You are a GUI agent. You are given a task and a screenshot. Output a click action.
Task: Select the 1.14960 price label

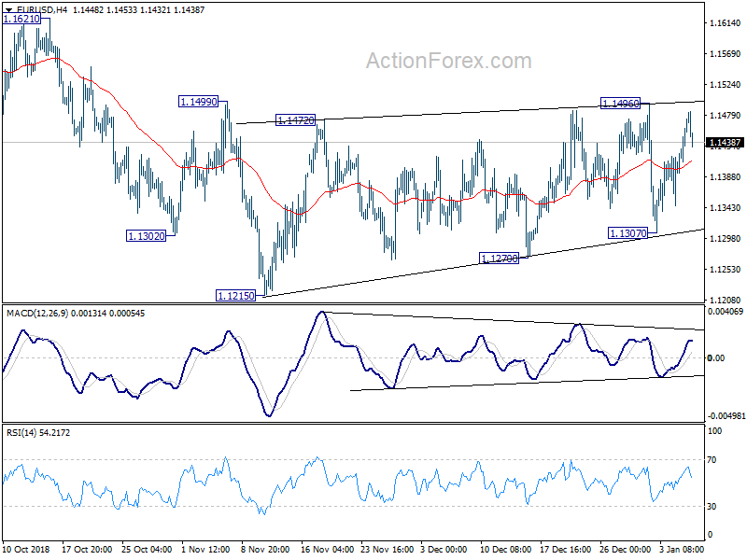coord(620,104)
